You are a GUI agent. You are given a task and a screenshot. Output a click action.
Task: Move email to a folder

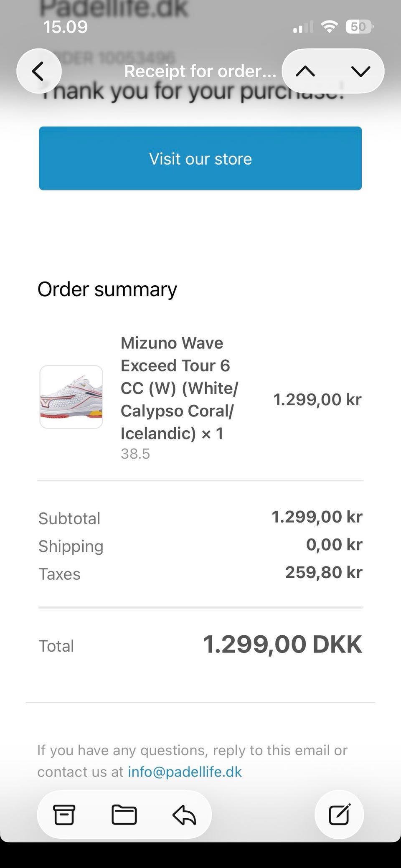(x=124, y=815)
